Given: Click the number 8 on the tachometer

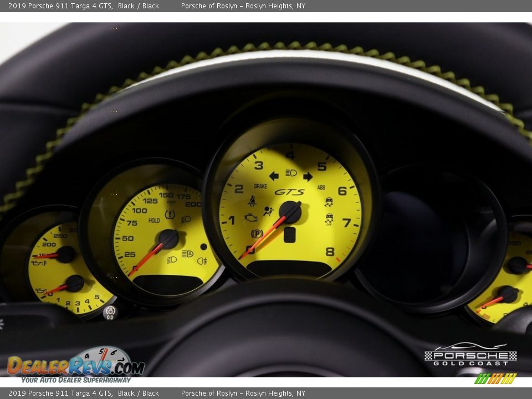Looking at the screenshot, I should pos(330,252).
